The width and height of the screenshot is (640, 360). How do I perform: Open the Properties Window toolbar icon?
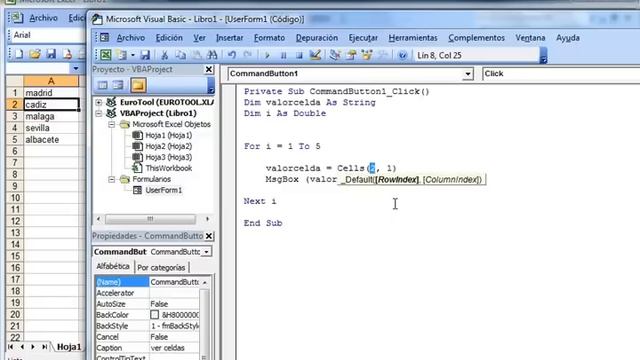coord(351,55)
